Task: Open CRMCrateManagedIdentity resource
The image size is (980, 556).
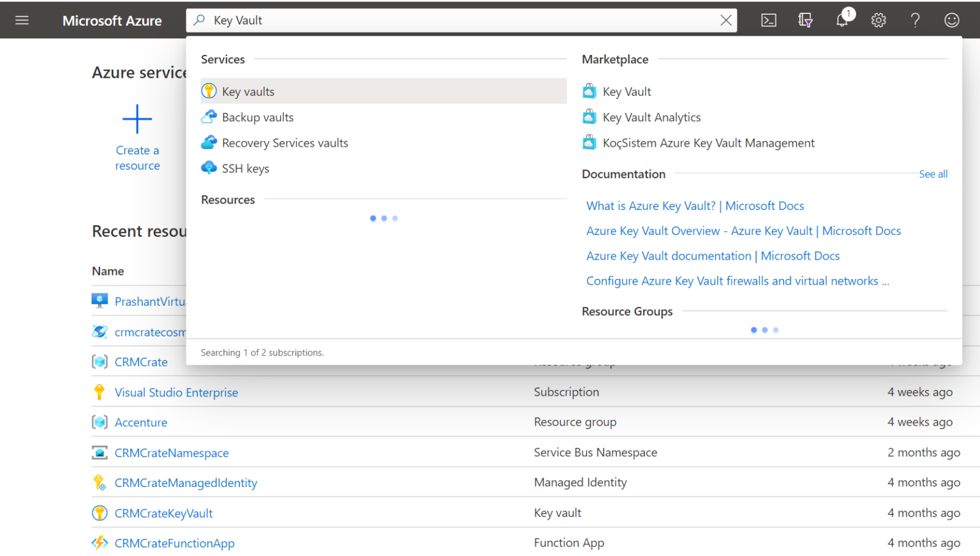Action: [186, 483]
